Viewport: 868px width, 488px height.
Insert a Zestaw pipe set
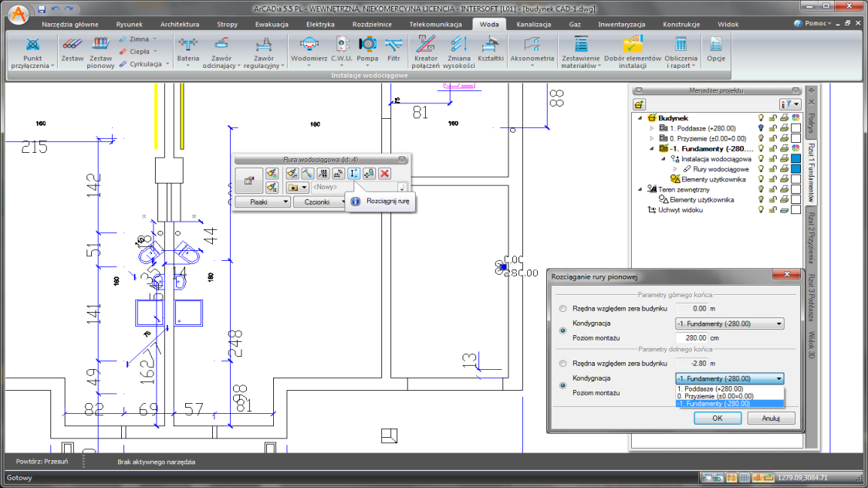point(72,49)
